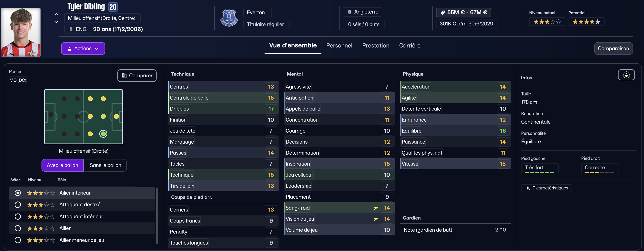This screenshot has width=644, height=251.
Task: Click the Angleterre nation flag icon
Action: pos(349,12)
